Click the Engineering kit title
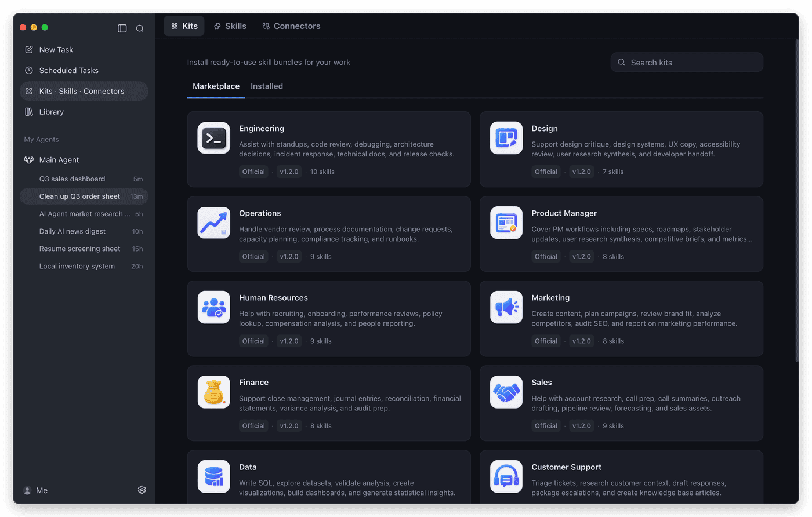The height and width of the screenshot is (517, 812). pyautogui.click(x=262, y=129)
